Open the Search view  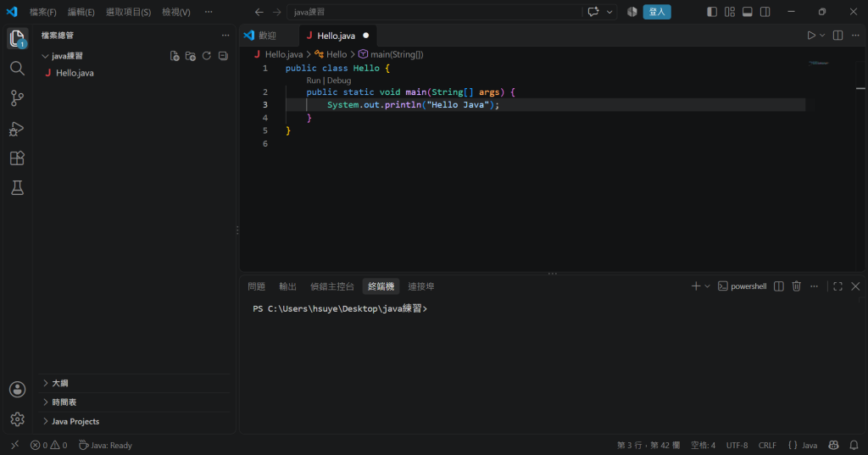click(x=17, y=68)
